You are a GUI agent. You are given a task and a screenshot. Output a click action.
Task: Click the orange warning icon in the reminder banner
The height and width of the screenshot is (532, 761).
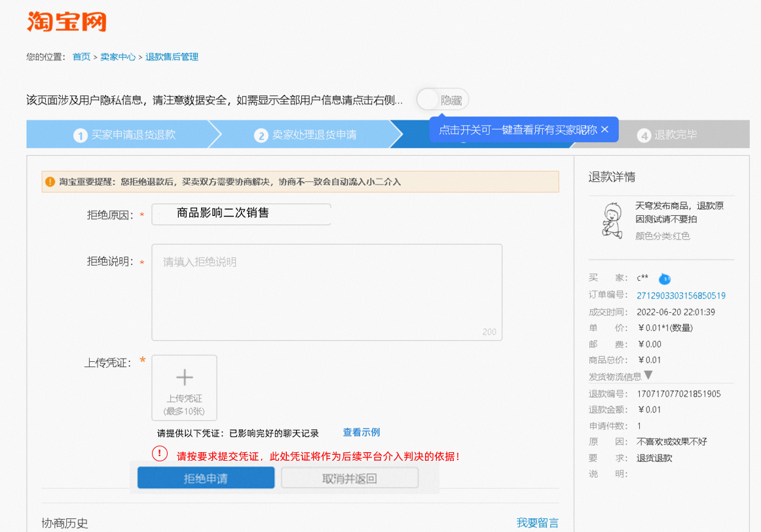50,181
